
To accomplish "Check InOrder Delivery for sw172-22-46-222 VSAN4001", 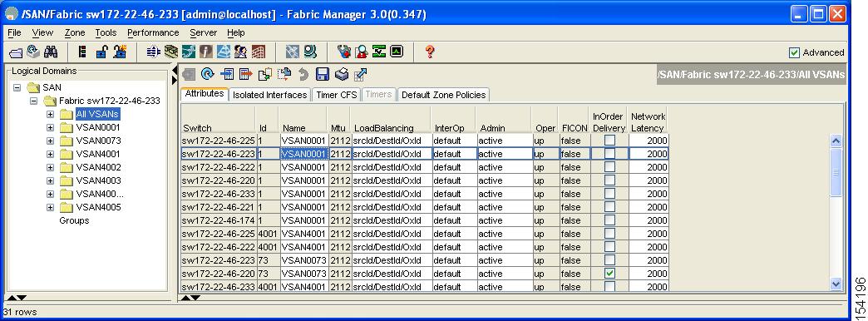I will click(609, 247).
